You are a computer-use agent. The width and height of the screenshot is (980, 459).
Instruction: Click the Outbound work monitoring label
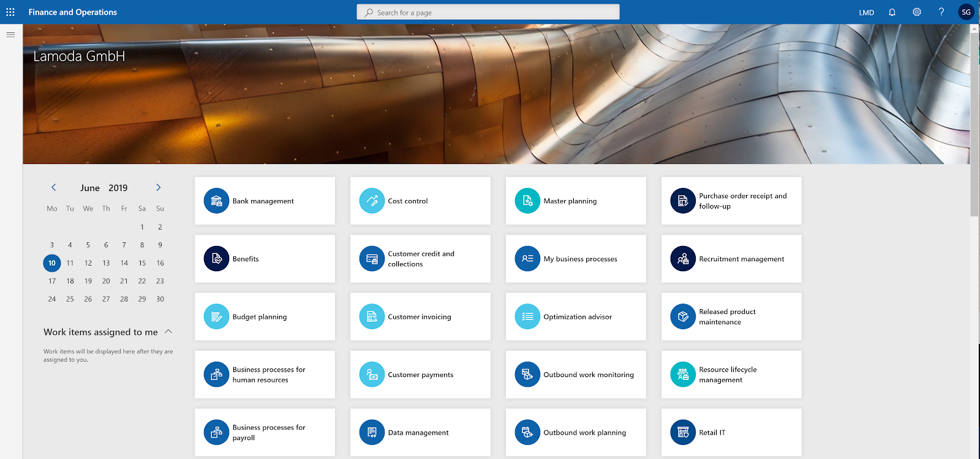click(589, 375)
